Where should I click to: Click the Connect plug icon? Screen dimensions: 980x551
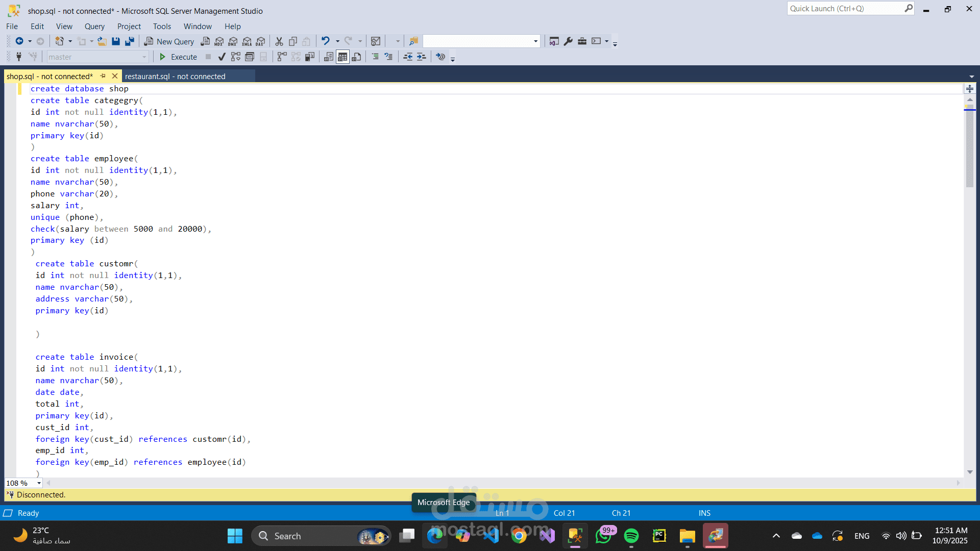click(19, 57)
